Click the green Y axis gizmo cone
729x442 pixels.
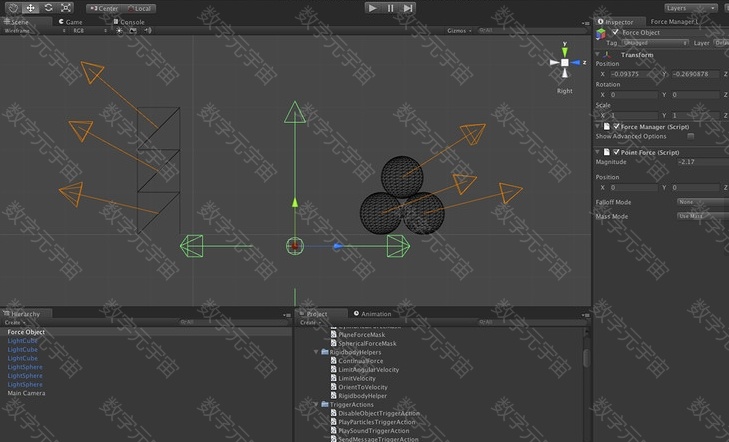pyautogui.click(x=564, y=52)
